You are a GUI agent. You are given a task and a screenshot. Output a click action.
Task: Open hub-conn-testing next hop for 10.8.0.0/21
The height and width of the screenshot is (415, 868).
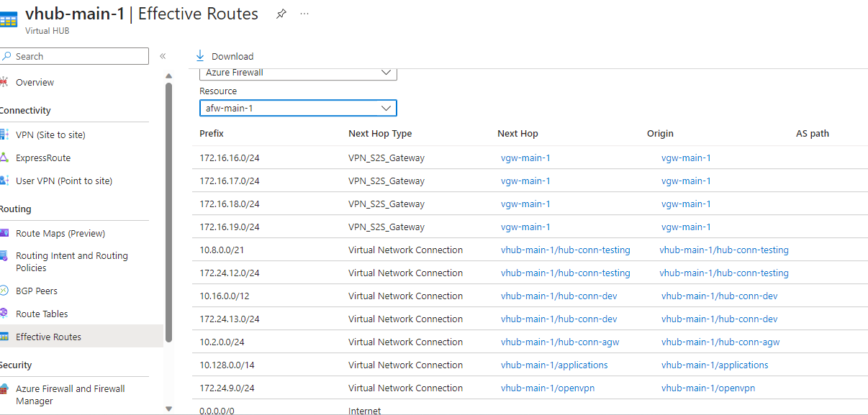tap(566, 250)
